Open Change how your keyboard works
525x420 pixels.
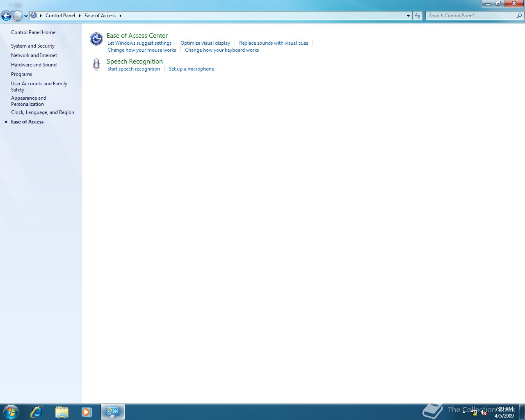(x=222, y=50)
